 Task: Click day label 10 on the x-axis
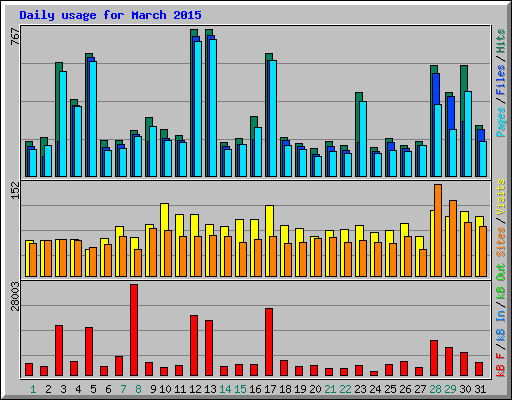click(165, 389)
